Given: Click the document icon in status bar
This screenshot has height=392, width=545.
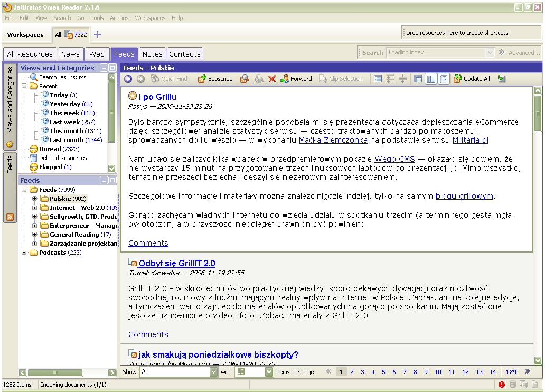Looking at the screenshot, I should (x=534, y=385).
